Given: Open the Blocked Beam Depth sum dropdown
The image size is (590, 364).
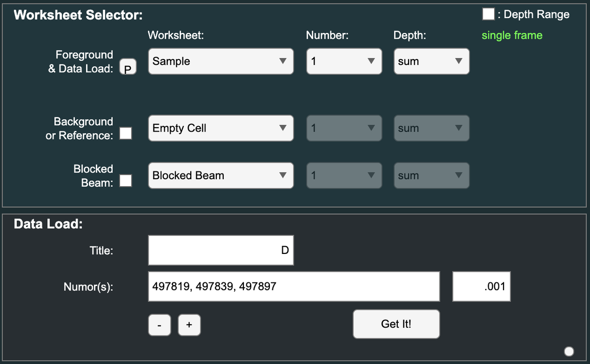Looking at the screenshot, I should coord(431,175).
